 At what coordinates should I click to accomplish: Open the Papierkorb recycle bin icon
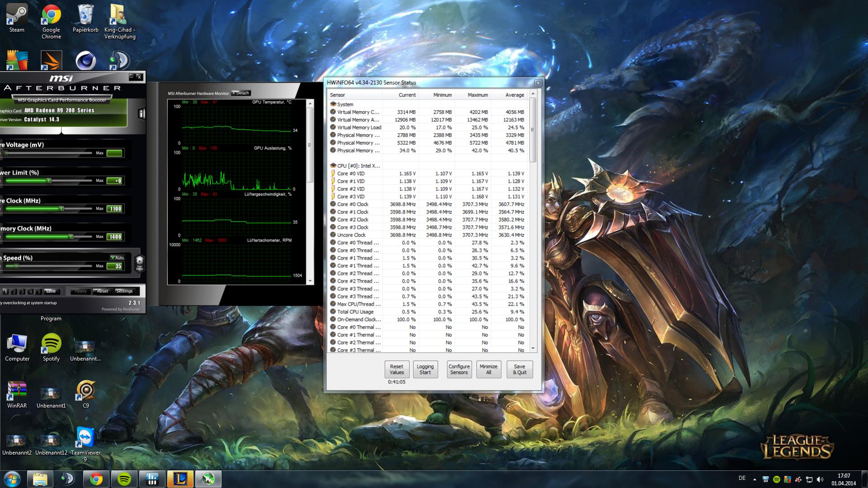click(x=85, y=18)
